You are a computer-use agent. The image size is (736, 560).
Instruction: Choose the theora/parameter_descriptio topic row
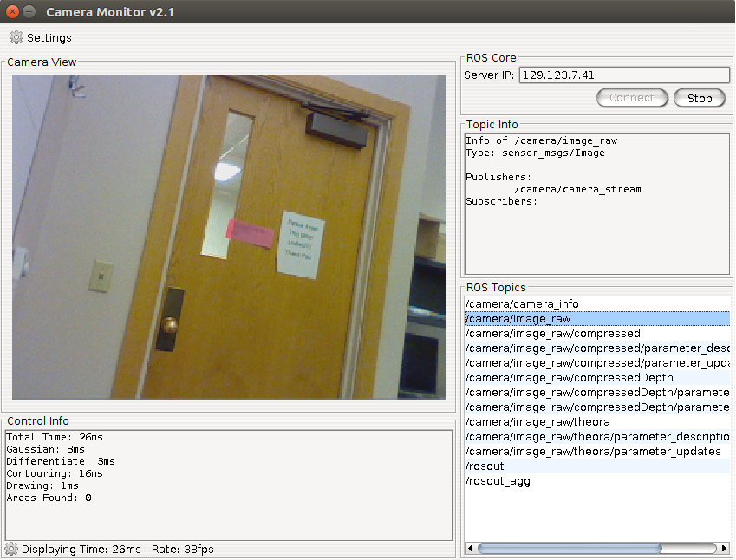click(597, 437)
